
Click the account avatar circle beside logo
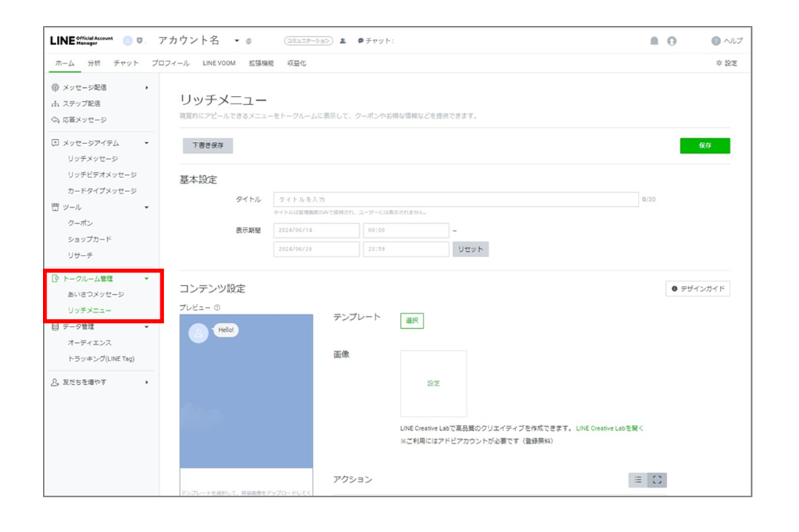(128, 41)
